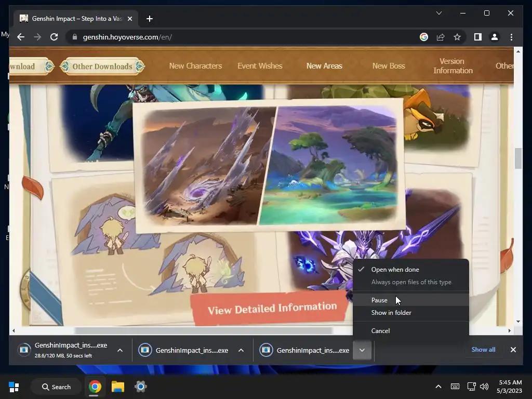This screenshot has height=399, width=532.
Task: Open the taskbar Search box
Action: [56, 387]
